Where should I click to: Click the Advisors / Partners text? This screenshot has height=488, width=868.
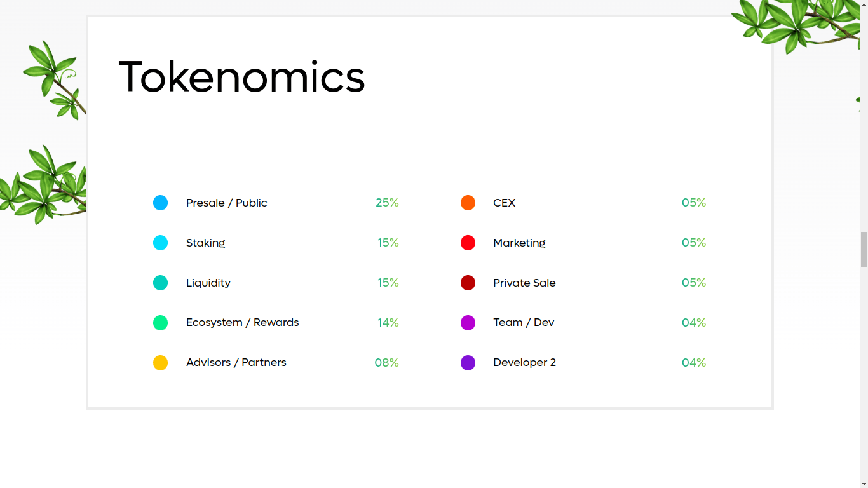click(x=236, y=362)
